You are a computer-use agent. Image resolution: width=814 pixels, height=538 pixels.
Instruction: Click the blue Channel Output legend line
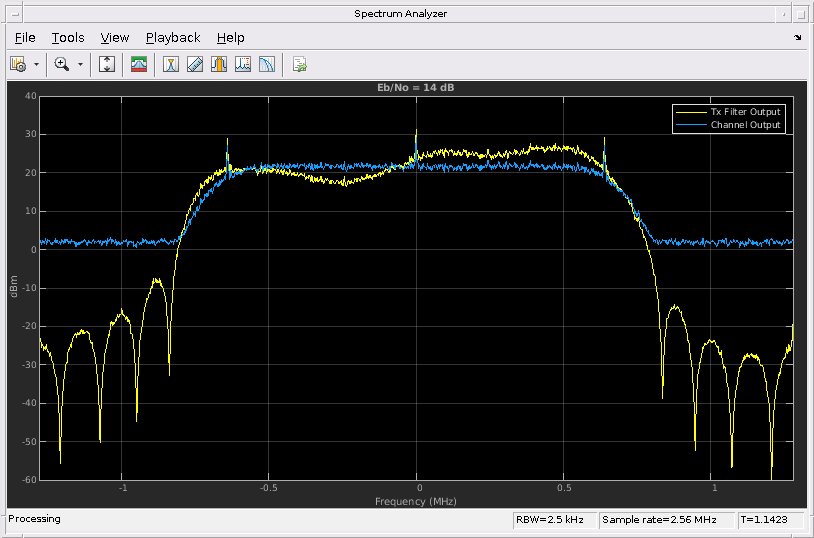[x=690, y=126]
